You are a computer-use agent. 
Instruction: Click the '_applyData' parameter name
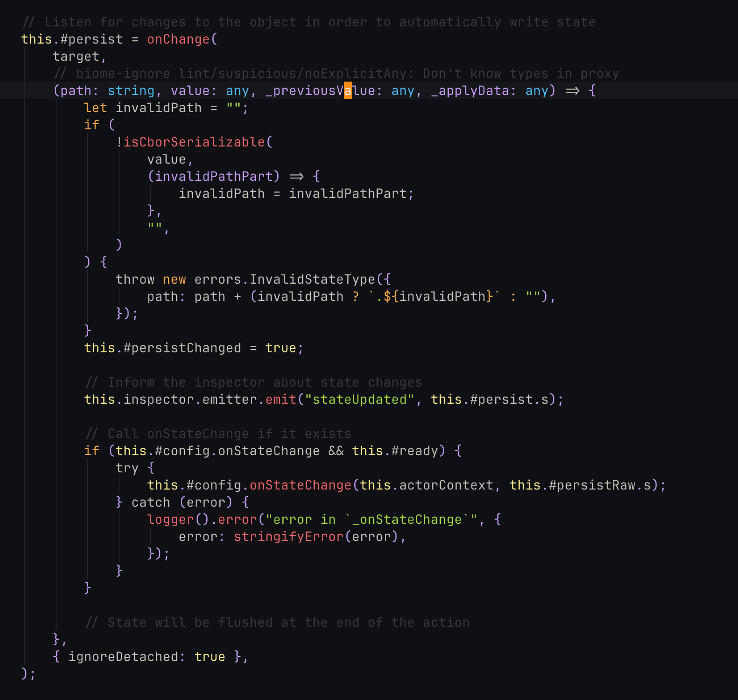[470, 91]
